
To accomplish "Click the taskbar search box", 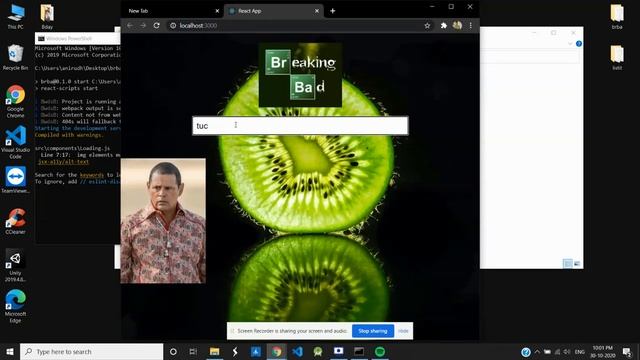I will pyautogui.click(x=91, y=351).
